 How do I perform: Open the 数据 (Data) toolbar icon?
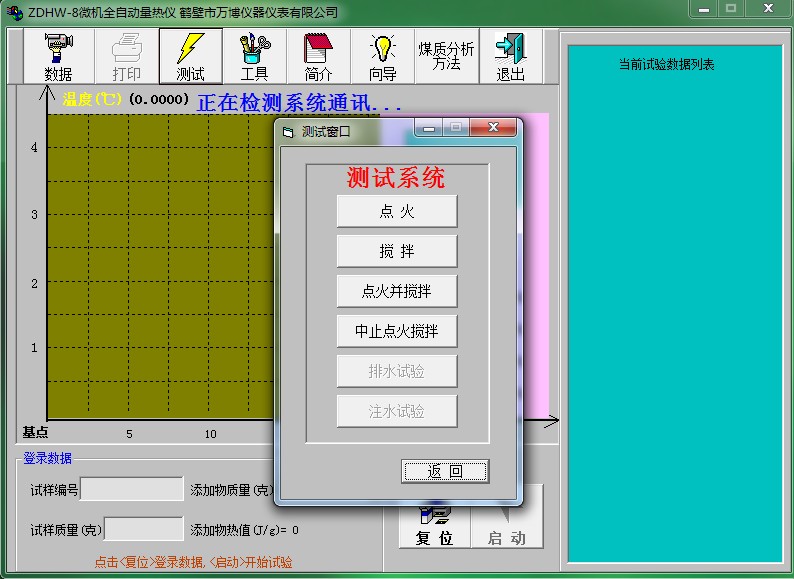click(59, 56)
